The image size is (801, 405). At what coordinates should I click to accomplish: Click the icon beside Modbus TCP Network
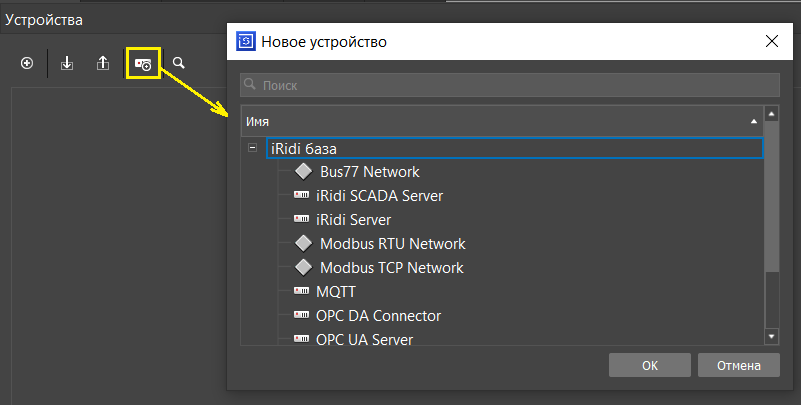(x=303, y=268)
